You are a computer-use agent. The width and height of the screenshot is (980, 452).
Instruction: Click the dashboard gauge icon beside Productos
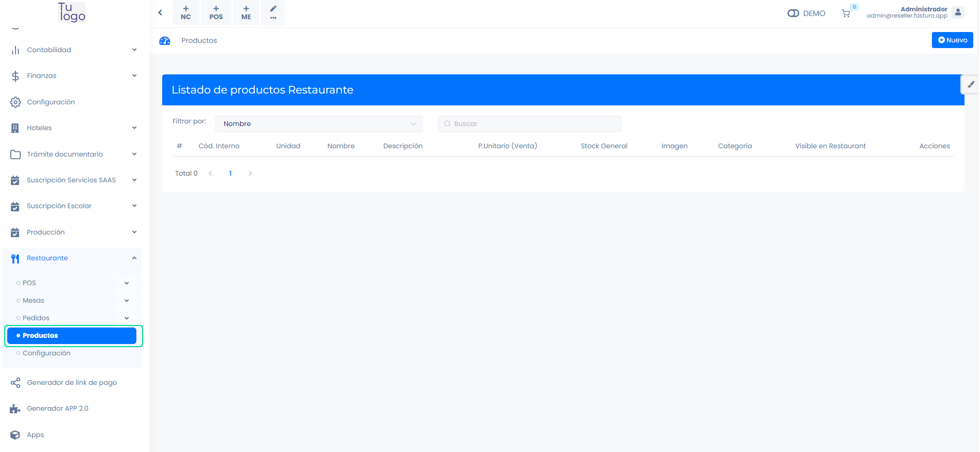165,41
